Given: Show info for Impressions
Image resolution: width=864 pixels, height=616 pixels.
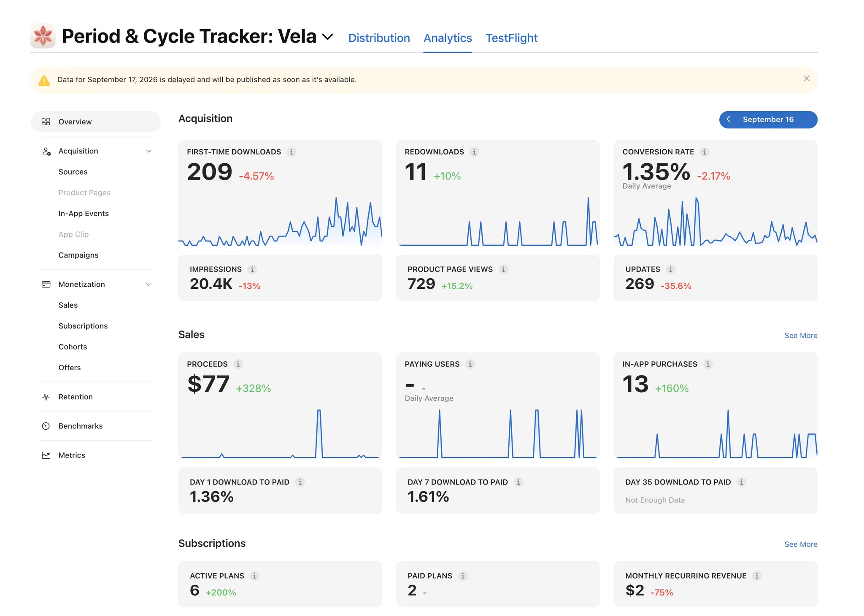Looking at the screenshot, I should pos(252,269).
